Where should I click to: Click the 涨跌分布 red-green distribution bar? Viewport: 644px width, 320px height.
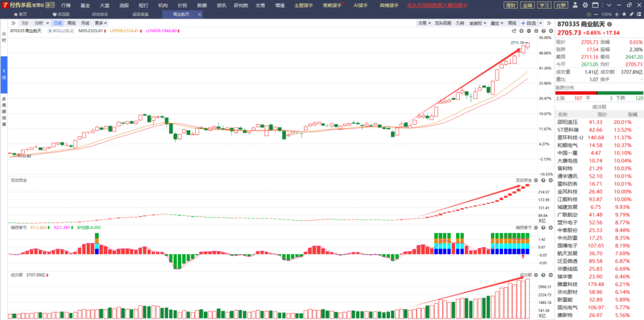point(599,93)
